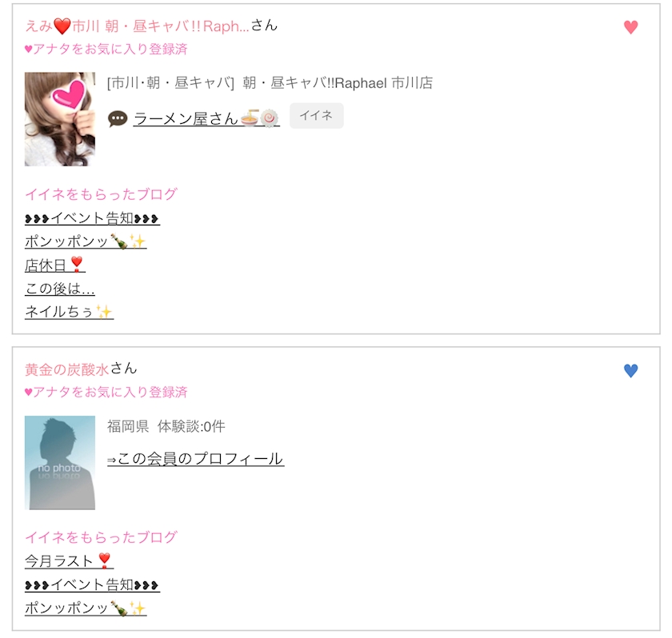Viewport: 672px width, 638px height.
Task: Open the この後は… blog link
Action: tap(59, 288)
